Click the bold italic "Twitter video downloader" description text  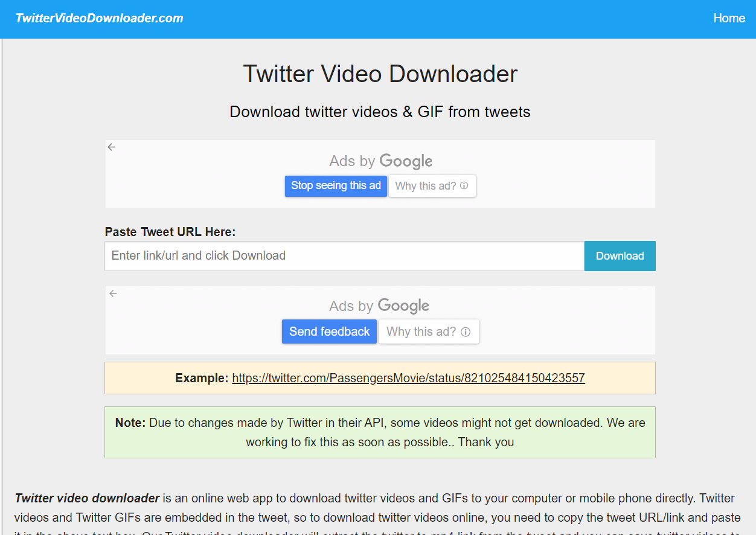(x=87, y=498)
